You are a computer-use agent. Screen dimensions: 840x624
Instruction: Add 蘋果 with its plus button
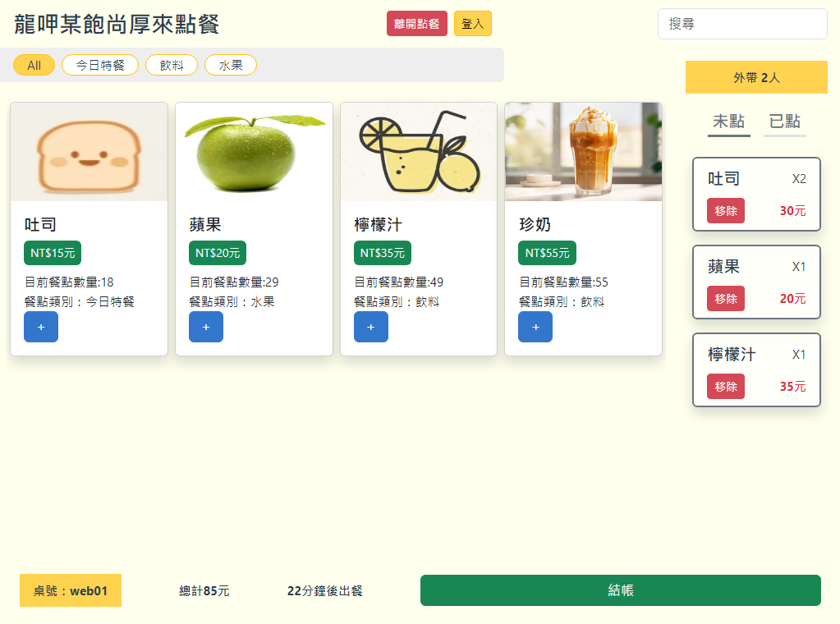point(206,327)
